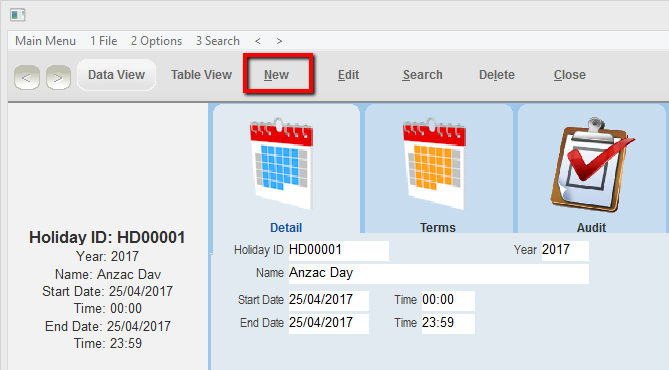This screenshot has height=370, width=669.
Task: Go to next record using toolbar arrow button
Action: [x=58, y=78]
